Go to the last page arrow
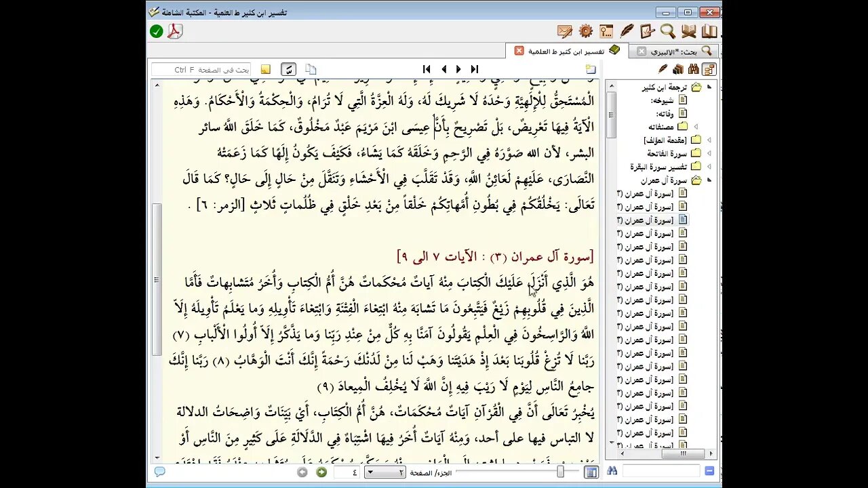Screen dimensions: 868x488 click(475, 69)
